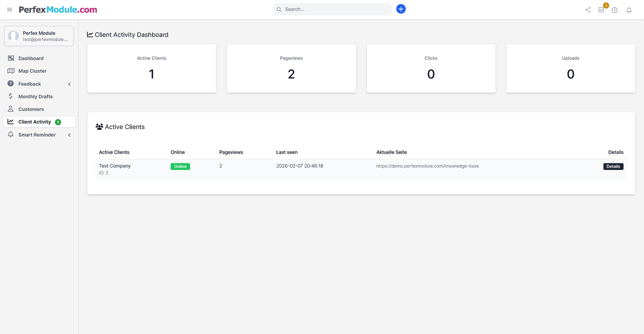Open the knowledge-base URL link
Viewport: 644px width, 334px height.
tap(427, 166)
